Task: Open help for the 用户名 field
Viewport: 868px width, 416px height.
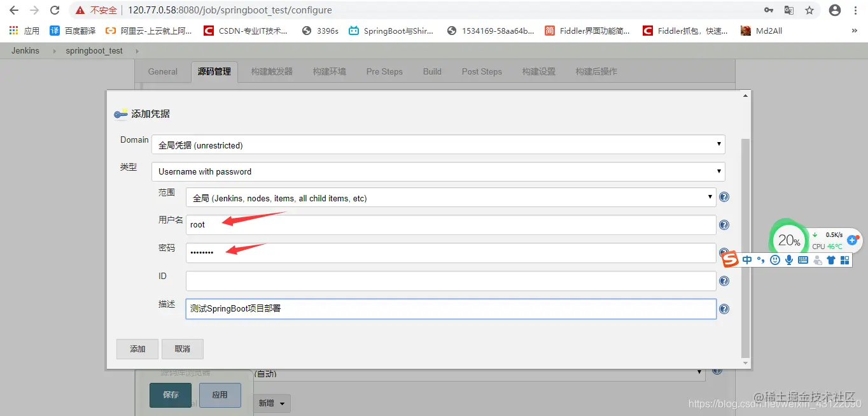Action: point(724,225)
